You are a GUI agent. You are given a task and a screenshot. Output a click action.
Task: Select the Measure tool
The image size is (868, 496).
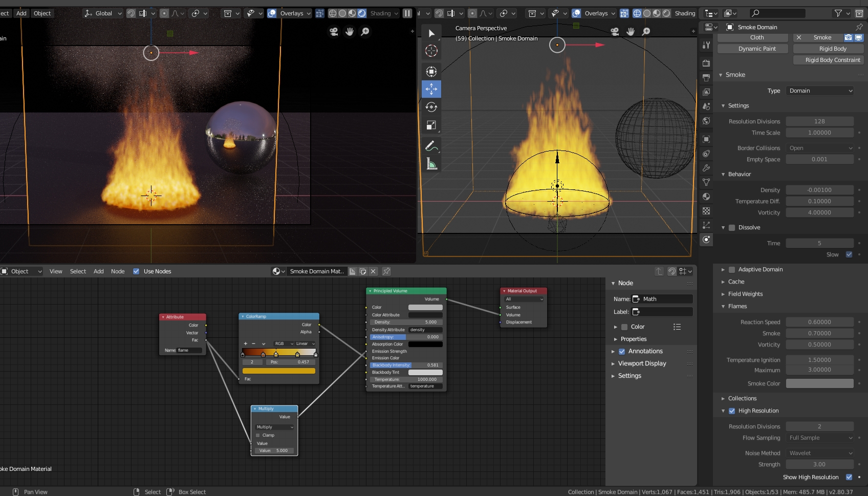point(431,164)
